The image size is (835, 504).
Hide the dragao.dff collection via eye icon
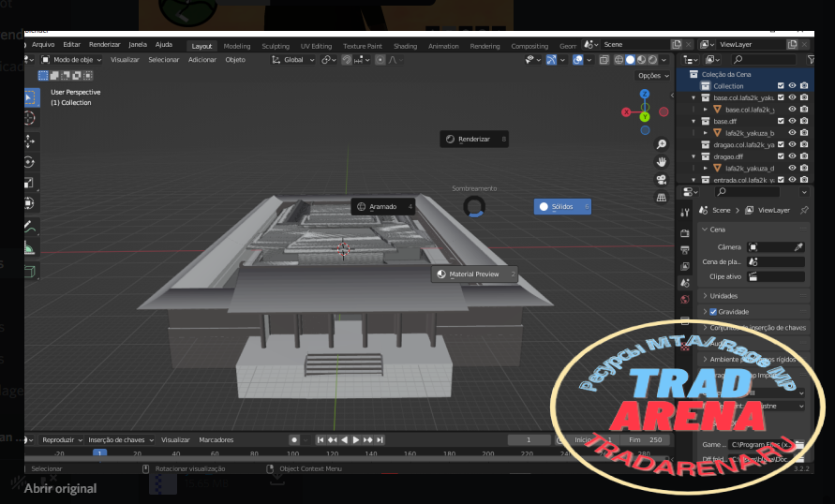[x=793, y=156]
